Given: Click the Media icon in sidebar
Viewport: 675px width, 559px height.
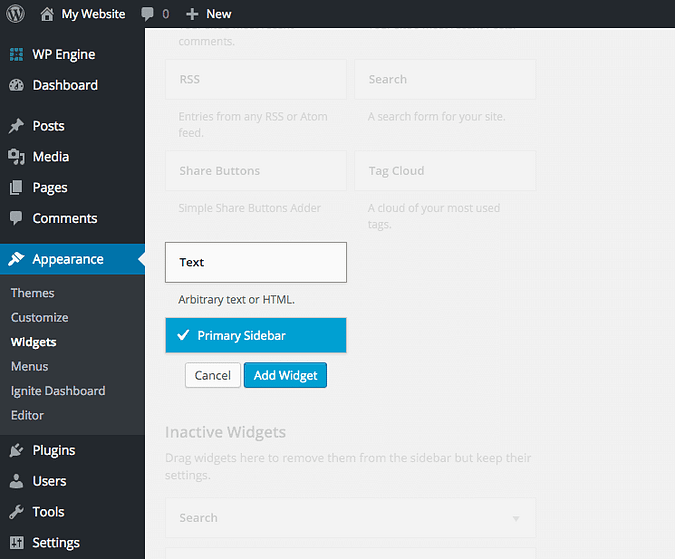Looking at the screenshot, I should tap(16, 157).
